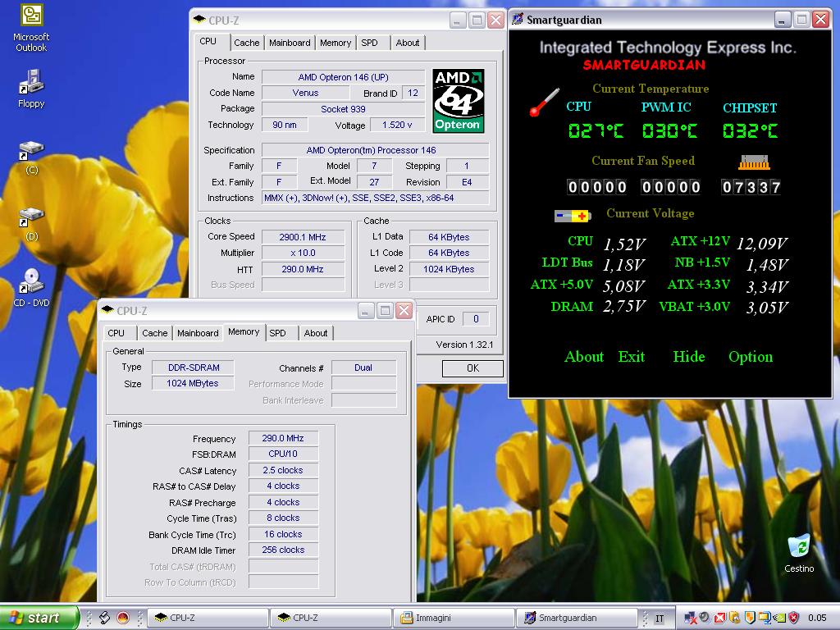Click the IT language indicator
Screen dimensions: 840x630
click(660, 619)
